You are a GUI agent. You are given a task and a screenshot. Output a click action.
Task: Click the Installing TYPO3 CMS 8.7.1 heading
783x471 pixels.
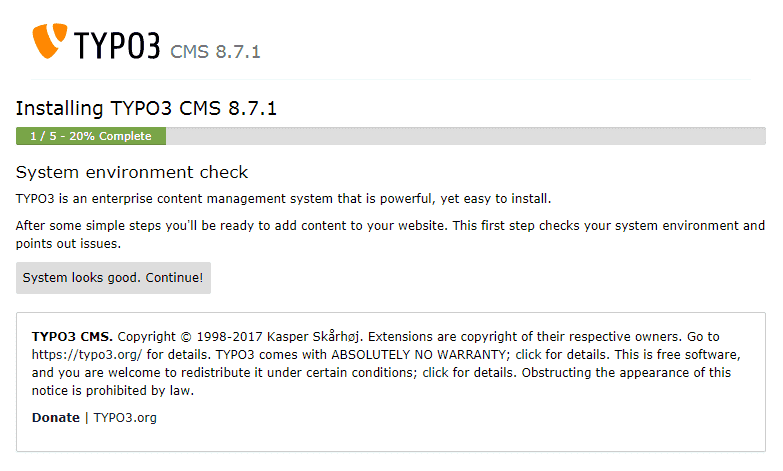146,108
